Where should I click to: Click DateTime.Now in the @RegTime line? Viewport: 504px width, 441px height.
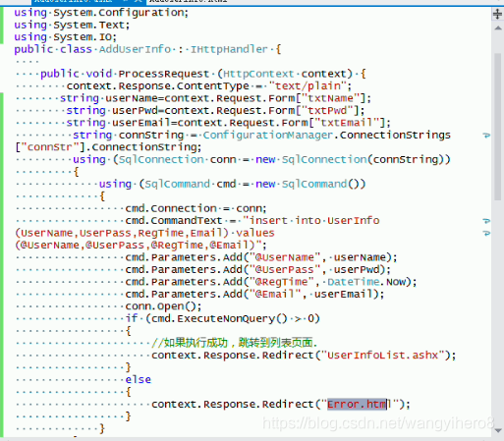[x=366, y=282]
